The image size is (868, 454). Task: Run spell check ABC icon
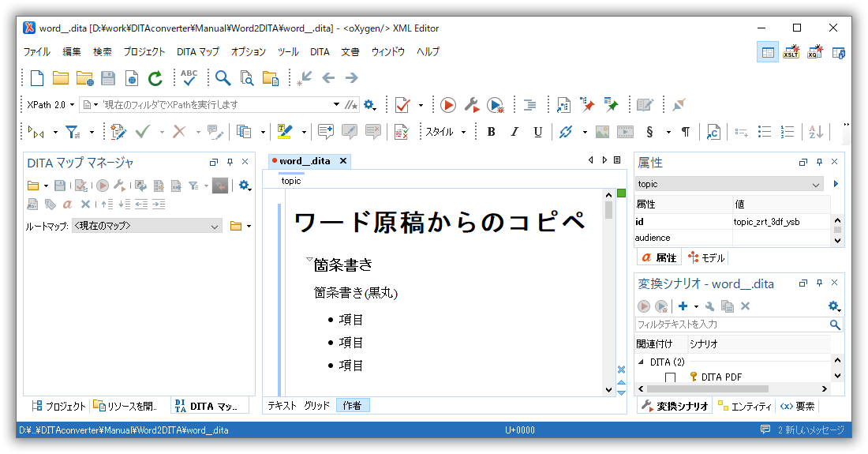(189, 77)
